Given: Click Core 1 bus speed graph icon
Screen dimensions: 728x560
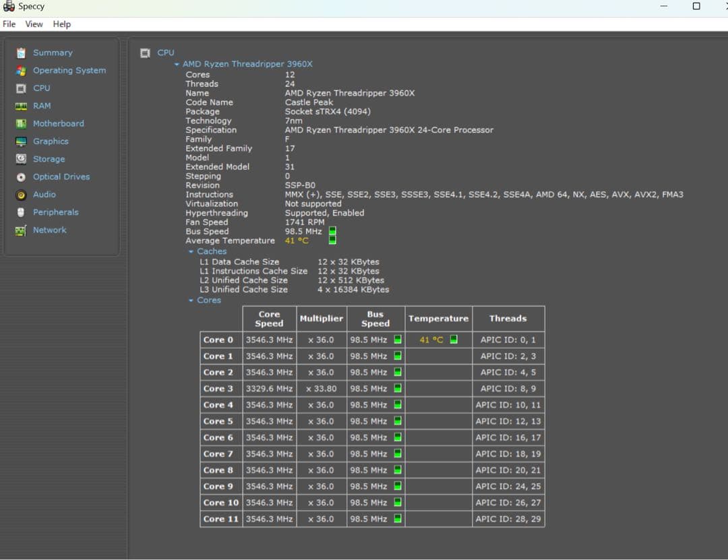Looking at the screenshot, I should point(398,356).
